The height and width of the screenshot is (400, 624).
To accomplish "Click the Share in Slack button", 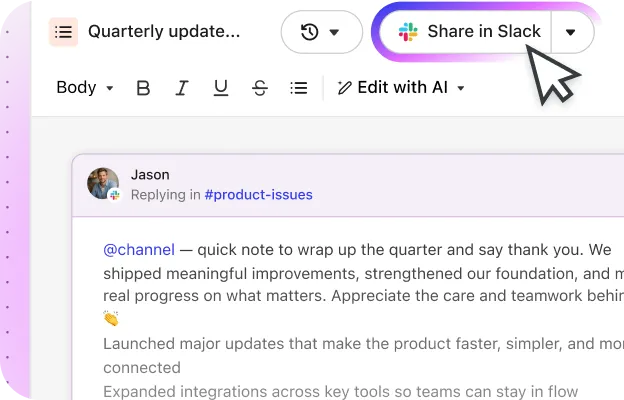I will pyautogui.click(x=466, y=32).
